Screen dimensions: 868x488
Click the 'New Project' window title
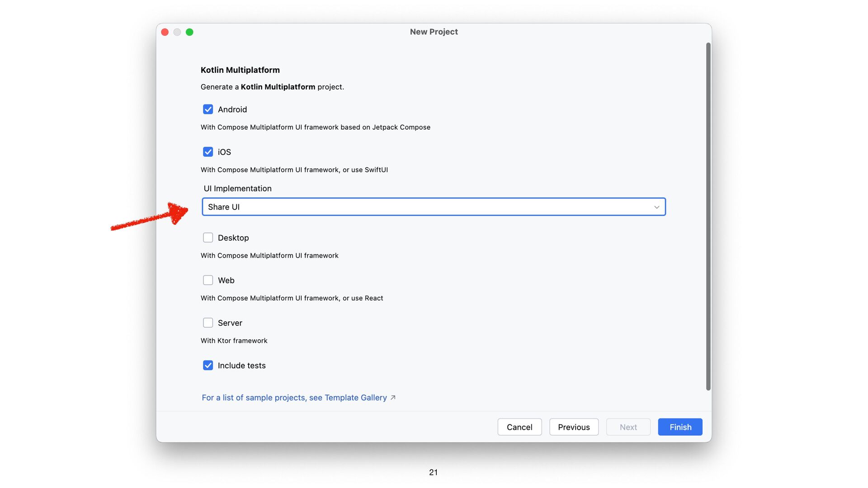(434, 32)
